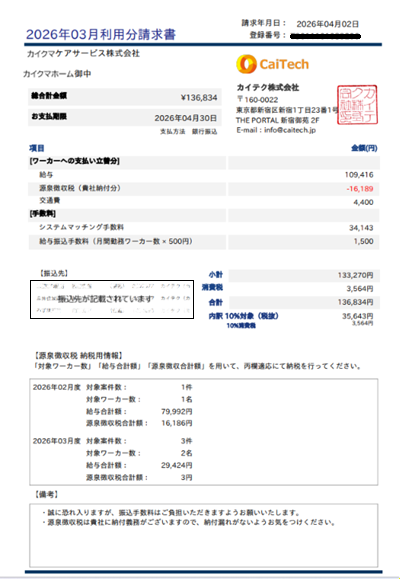Select the 02月度 給与合計額 79,992円
This screenshot has height=580, width=400.
(x=177, y=412)
